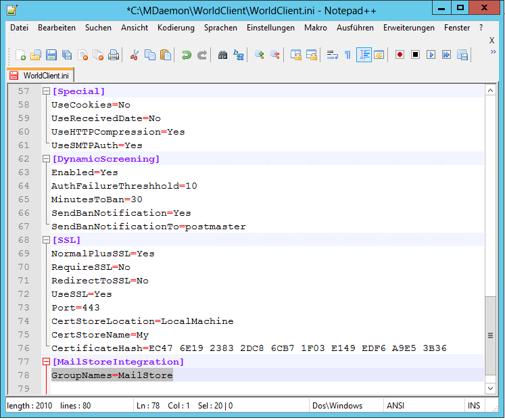The width and height of the screenshot is (505, 420).
Task: Click the New file toolbar icon
Action: tap(20, 55)
